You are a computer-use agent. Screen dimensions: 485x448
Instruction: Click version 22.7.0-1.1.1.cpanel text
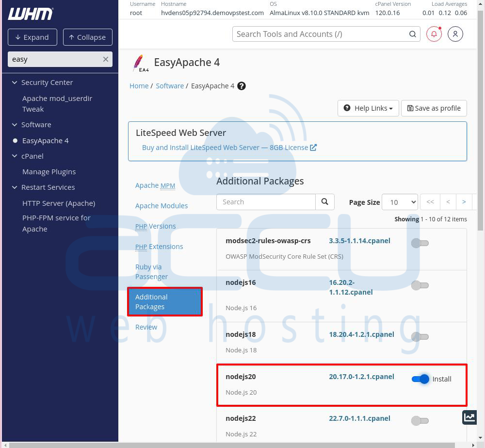(359, 418)
